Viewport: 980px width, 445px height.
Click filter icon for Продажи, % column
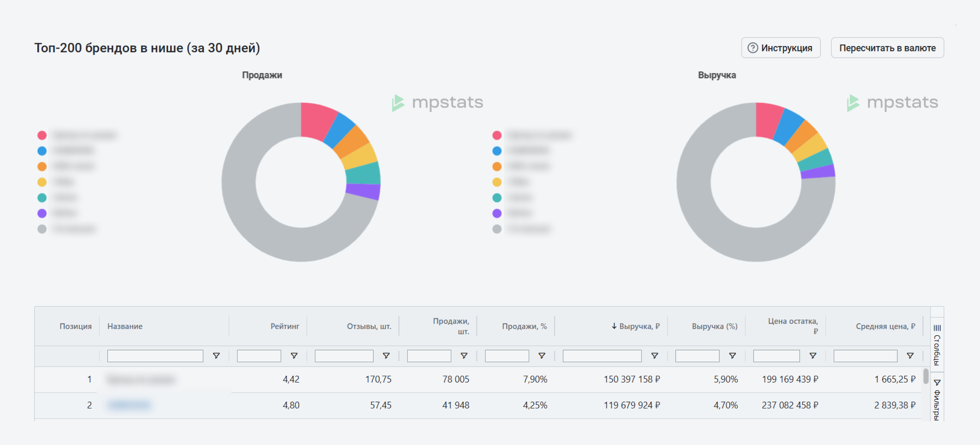coord(541,356)
